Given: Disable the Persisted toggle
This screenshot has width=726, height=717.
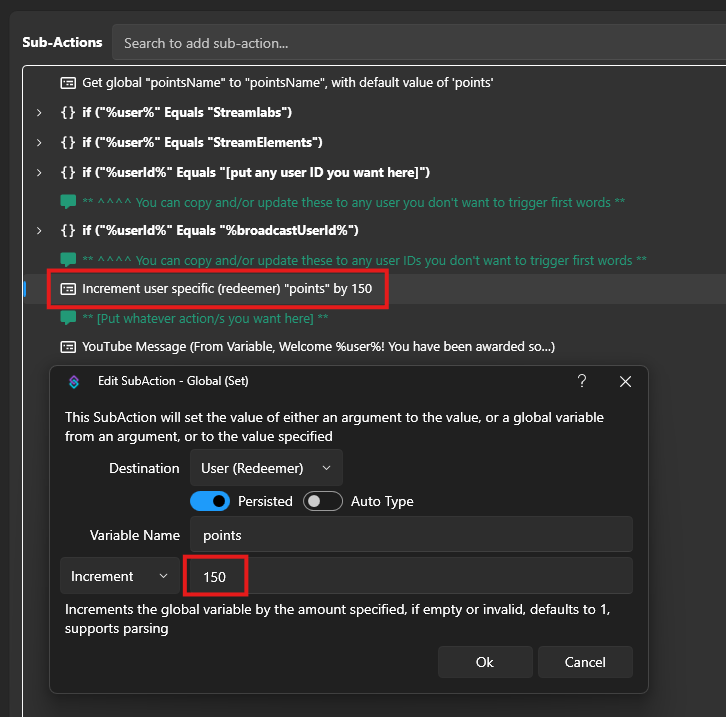Looking at the screenshot, I should tap(210, 501).
